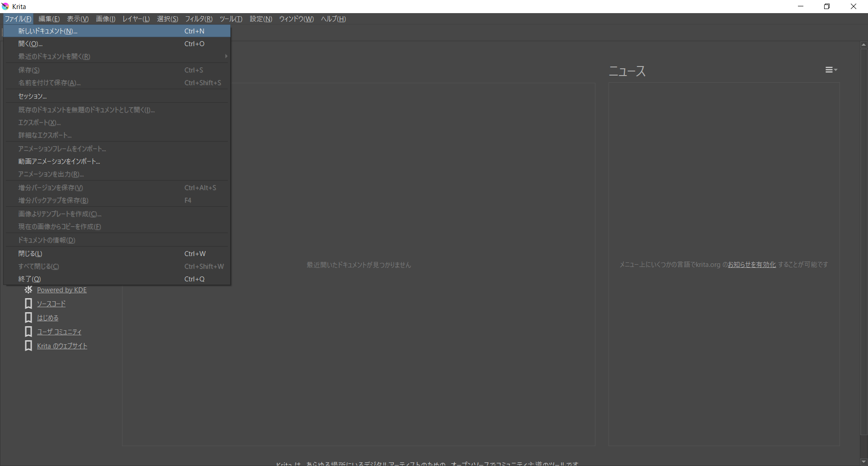Click the 最近開いたドキュメントが見つかりません text
The height and width of the screenshot is (466, 868).
pos(359,265)
